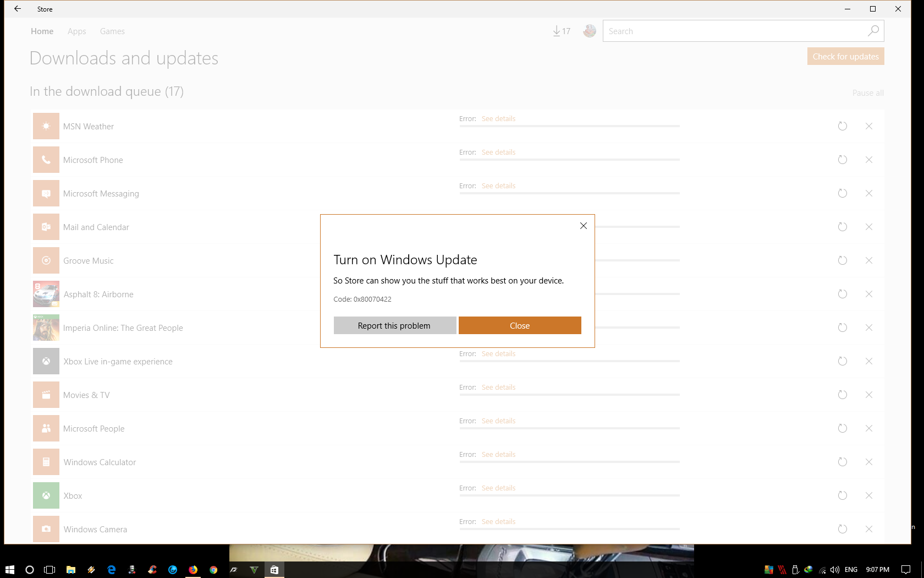The height and width of the screenshot is (578, 924).
Task: Cancel Xbox Live in-game experience download
Action: 869,361
